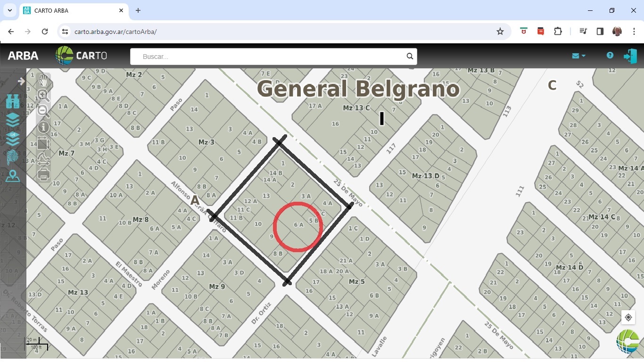
Task: Open the print map tool
Action: click(43, 174)
